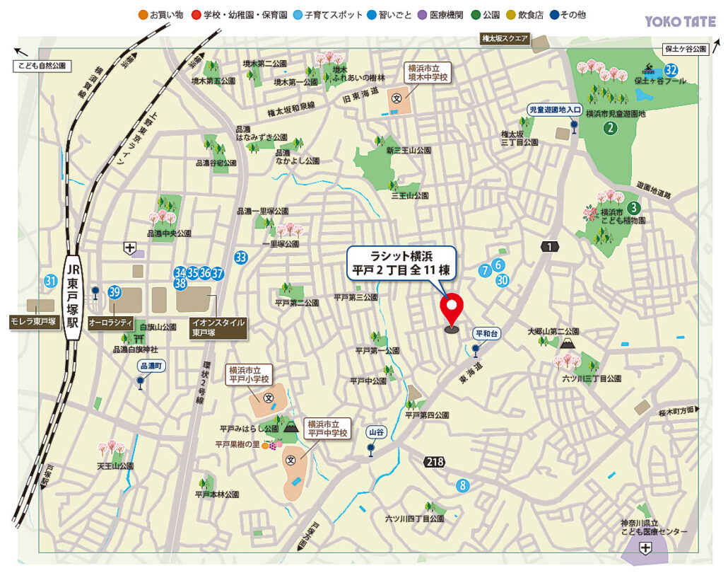728x573 pixels.
Task: Select green park marker number 3
Action: click(635, 207)
